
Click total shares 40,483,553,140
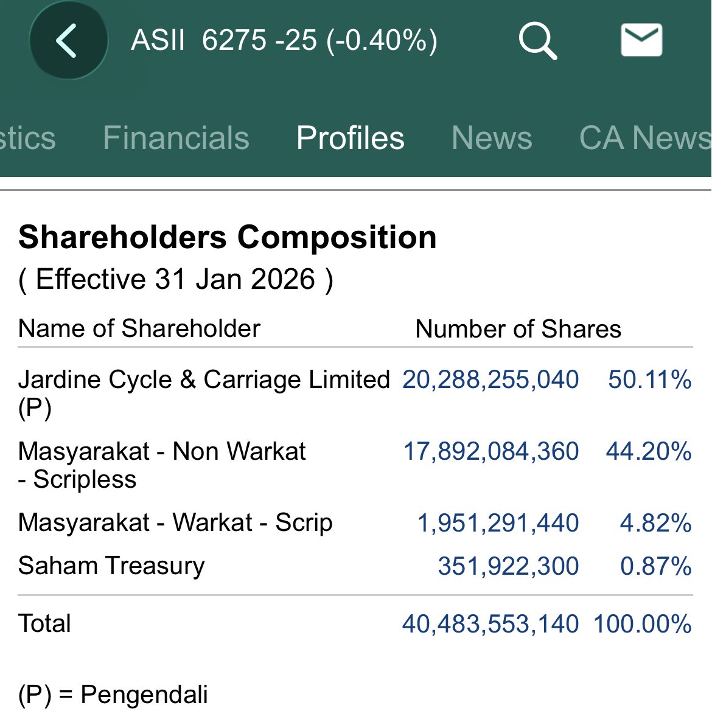pyautogui.click(x=490, y=624)
